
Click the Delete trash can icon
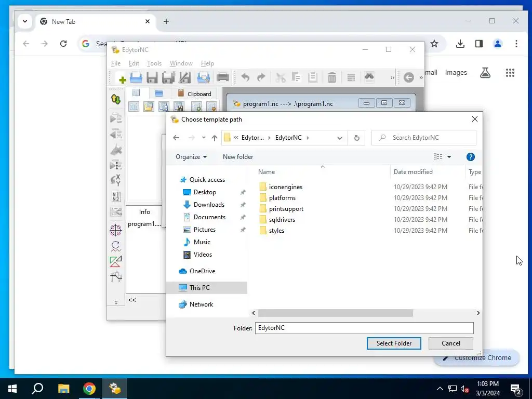point(332,78)
